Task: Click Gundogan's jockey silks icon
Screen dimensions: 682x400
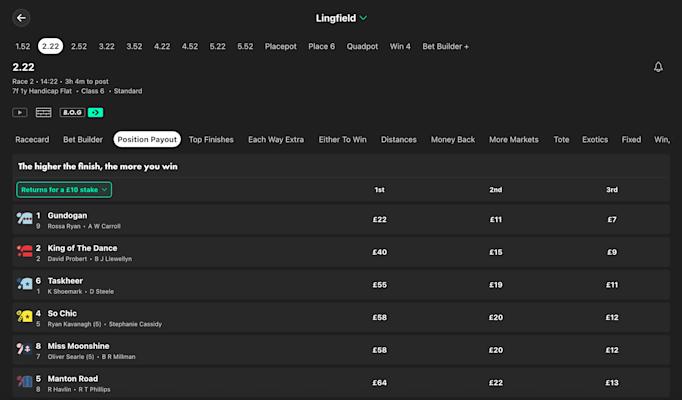Action: (24, 218)
